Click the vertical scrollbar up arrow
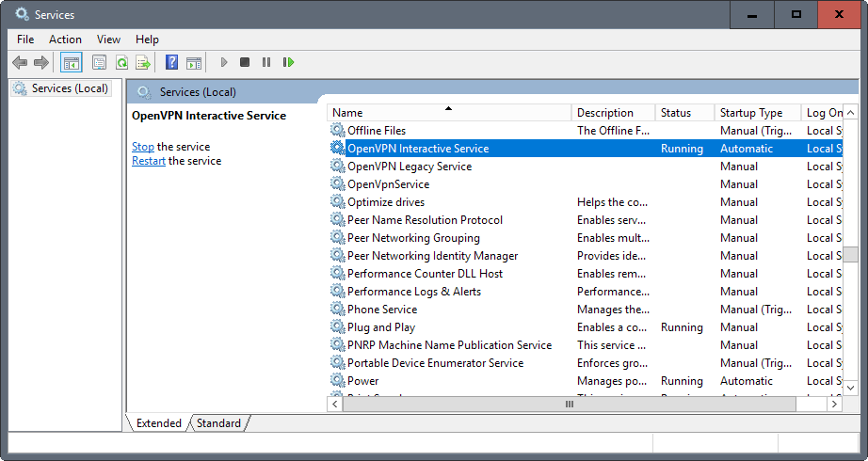The image size is (868, 461). point(851,112)
